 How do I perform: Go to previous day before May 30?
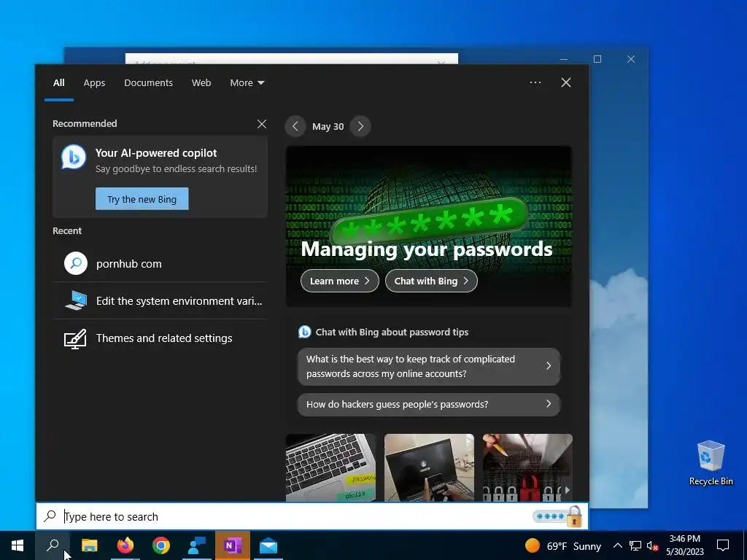295,126
